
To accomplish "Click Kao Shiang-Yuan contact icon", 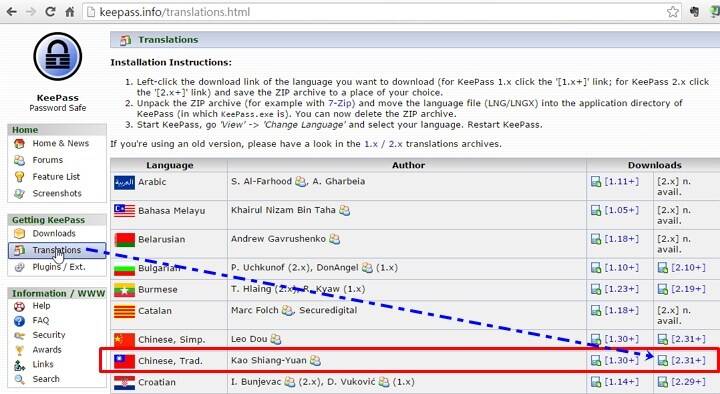I will click(x=315, y=360).
